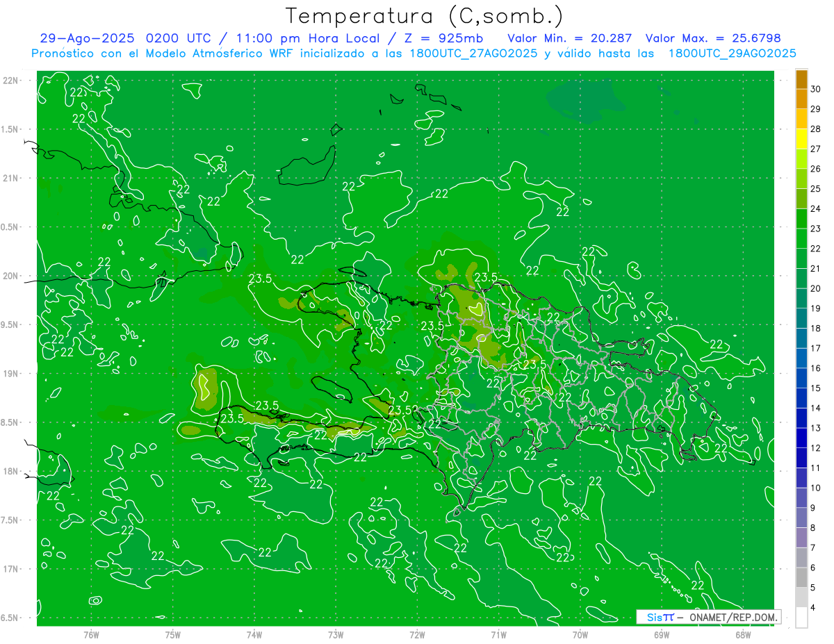This screenshot has width=834, height=644.
Task: Click the colorbar label '22'
Action: [816, 249]
